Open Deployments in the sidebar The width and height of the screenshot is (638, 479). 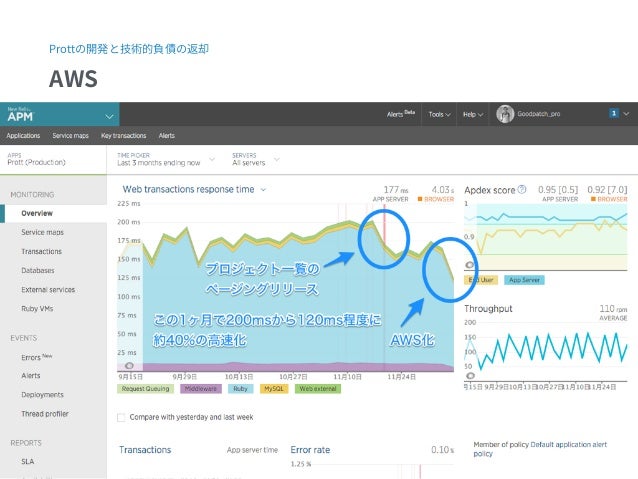coord(42,395)
